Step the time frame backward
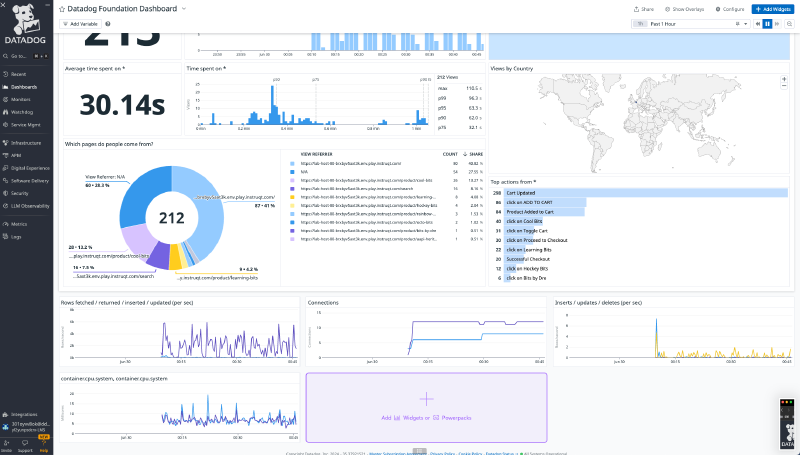Image resolution: width=800 pixels, height=455 pixels. [x=756, y=23]
